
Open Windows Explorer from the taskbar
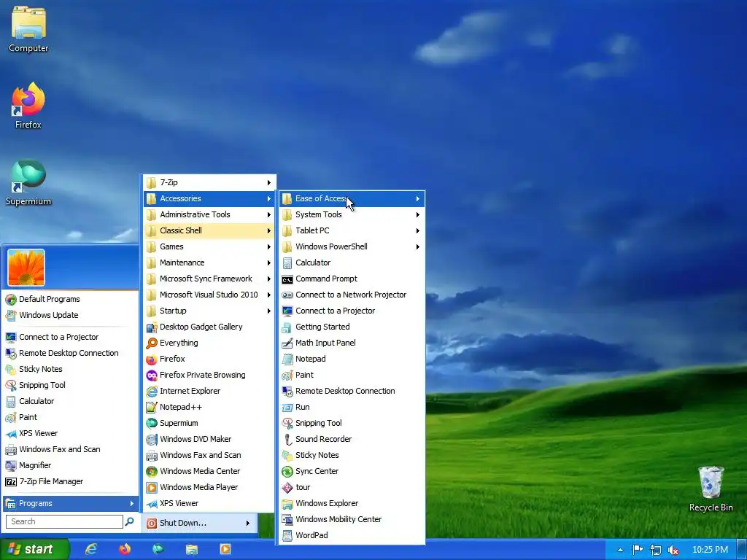coord(192,549)
